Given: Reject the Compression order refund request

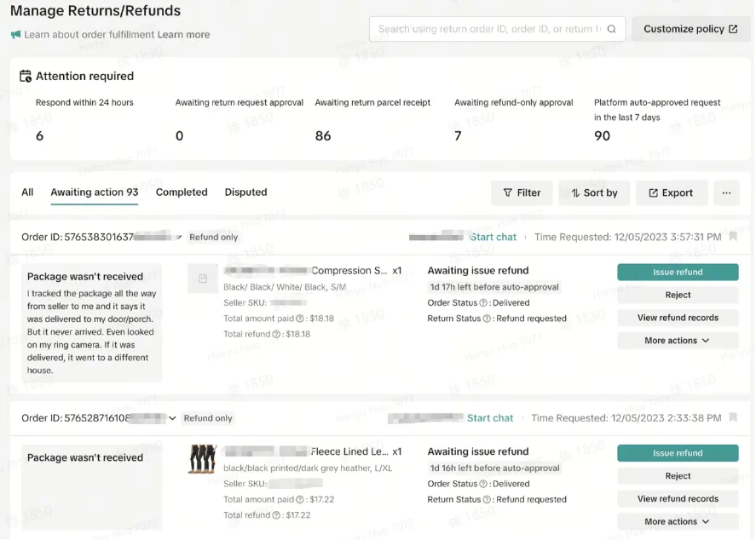Looking at the screenshot, I should pos(678,295).
